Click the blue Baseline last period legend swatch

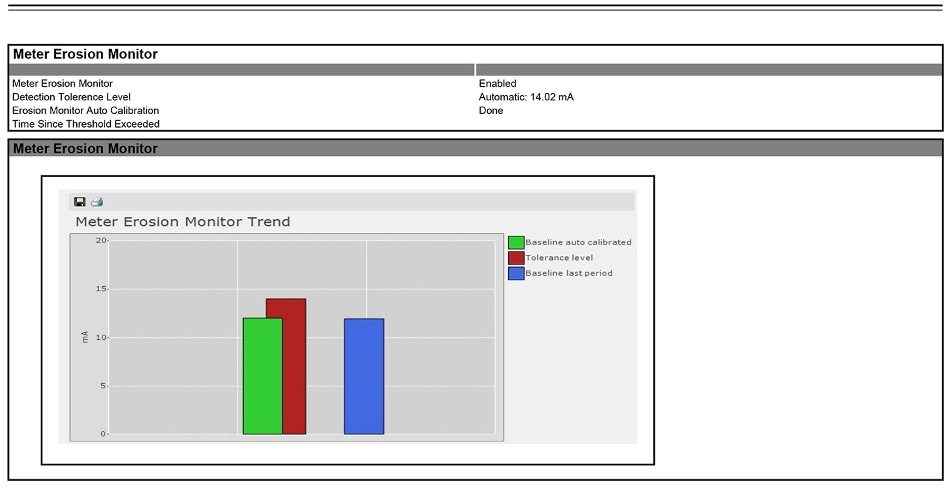pyautogui.click(x=516, y=273)
